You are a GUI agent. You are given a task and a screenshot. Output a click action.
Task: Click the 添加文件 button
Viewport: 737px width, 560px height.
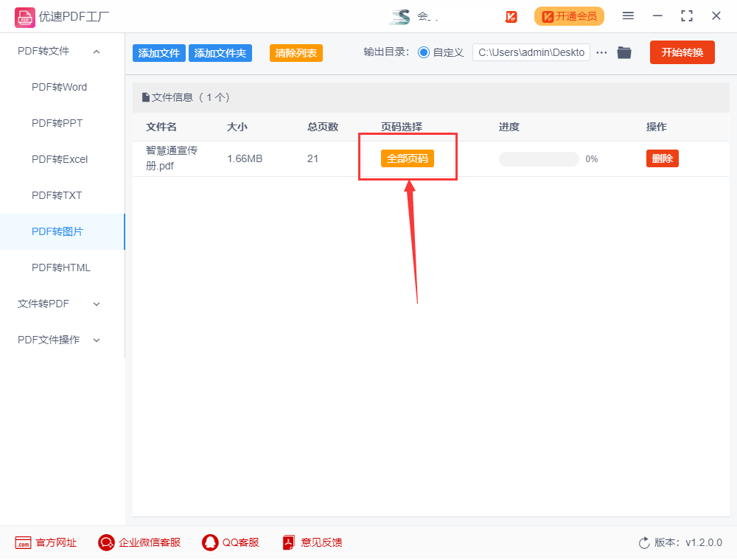[158, 53]
